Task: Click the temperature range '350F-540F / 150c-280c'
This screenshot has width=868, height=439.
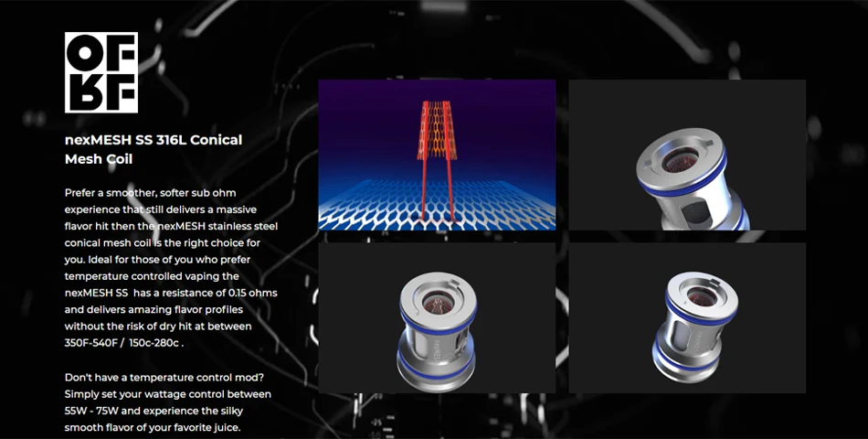Action: click(122, 343)
